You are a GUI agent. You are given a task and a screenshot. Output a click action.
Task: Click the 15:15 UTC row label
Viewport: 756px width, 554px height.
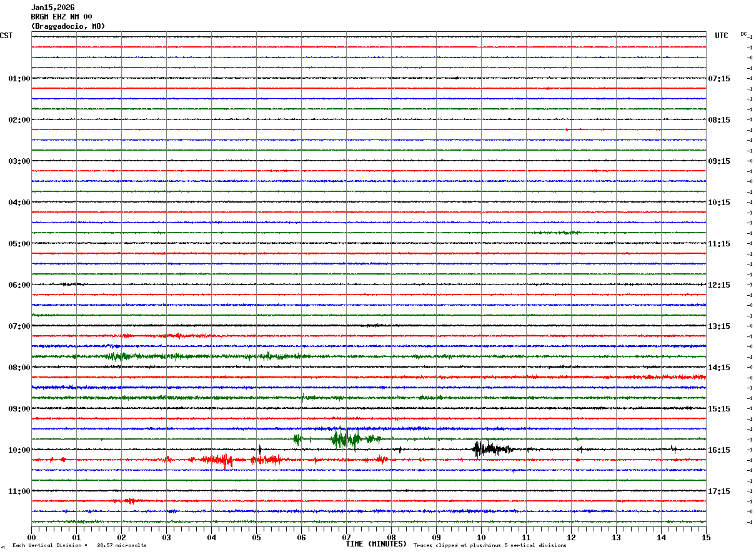(719, 409)
